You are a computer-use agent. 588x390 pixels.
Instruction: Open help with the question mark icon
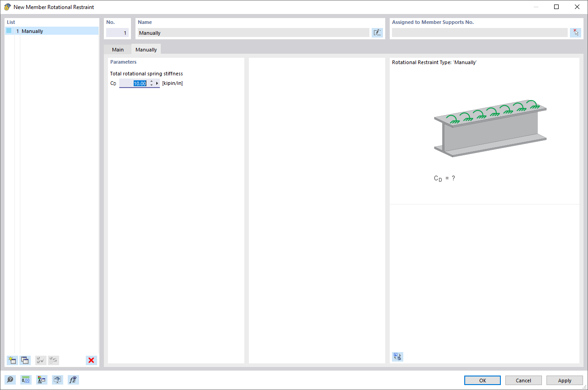click(10, 380)
